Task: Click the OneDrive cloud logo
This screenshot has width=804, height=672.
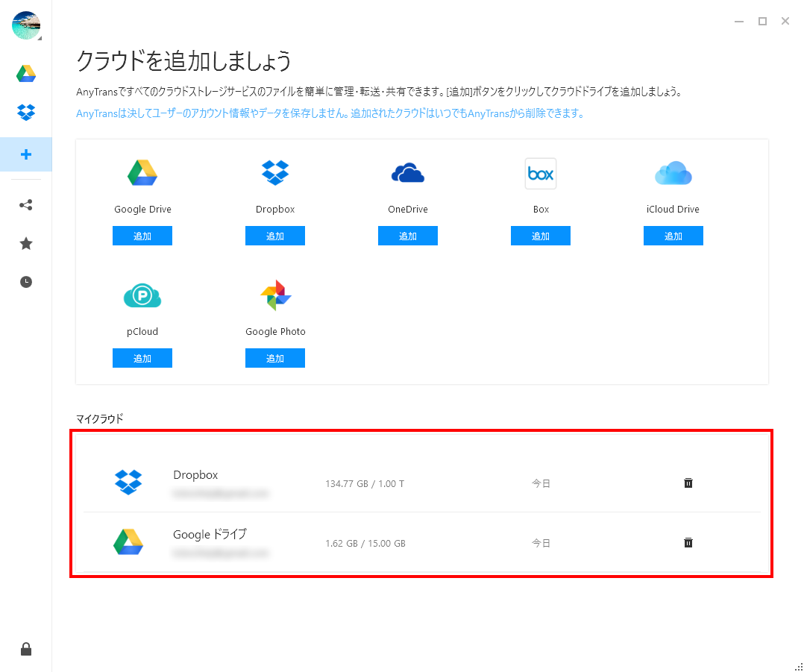Action: (x=408, y=173)
